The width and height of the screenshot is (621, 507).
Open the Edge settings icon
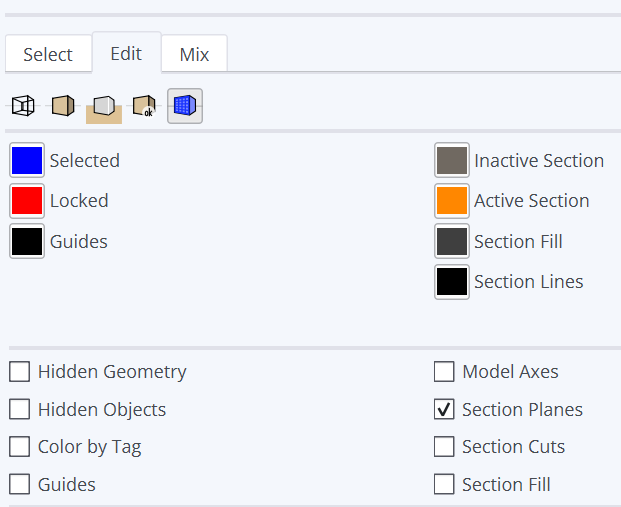(x=23, y=105)
